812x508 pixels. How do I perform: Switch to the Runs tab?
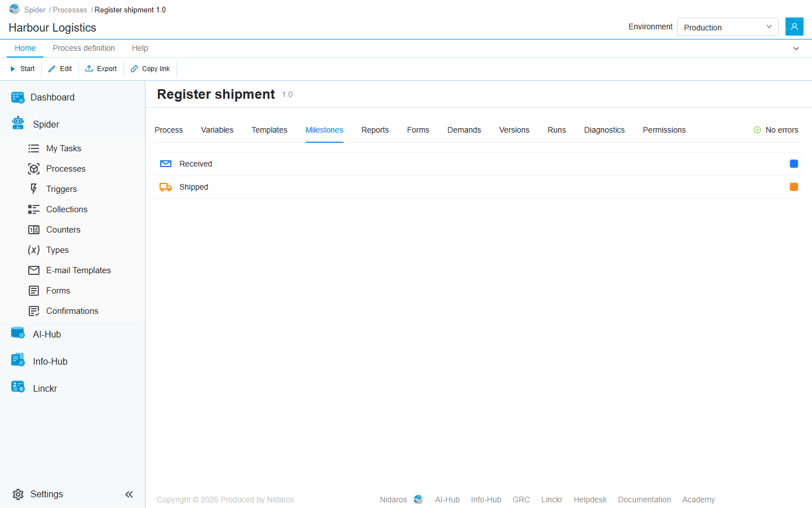tap(557, 130)
